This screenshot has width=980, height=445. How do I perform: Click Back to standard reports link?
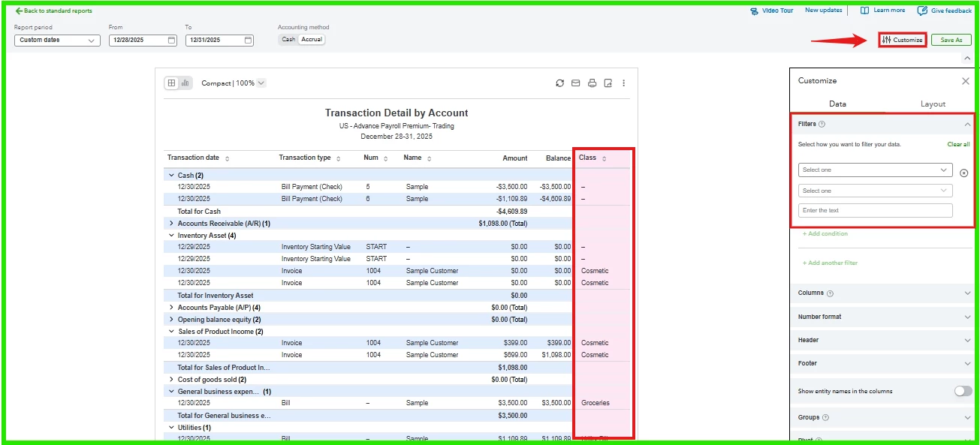point(53,11)
